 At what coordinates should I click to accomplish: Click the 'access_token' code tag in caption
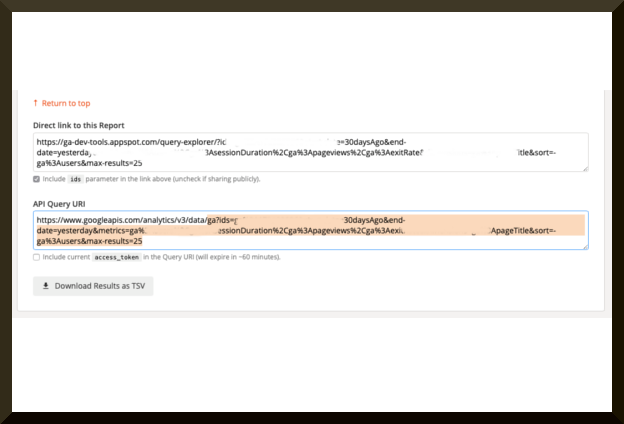(x=117, y=257)
